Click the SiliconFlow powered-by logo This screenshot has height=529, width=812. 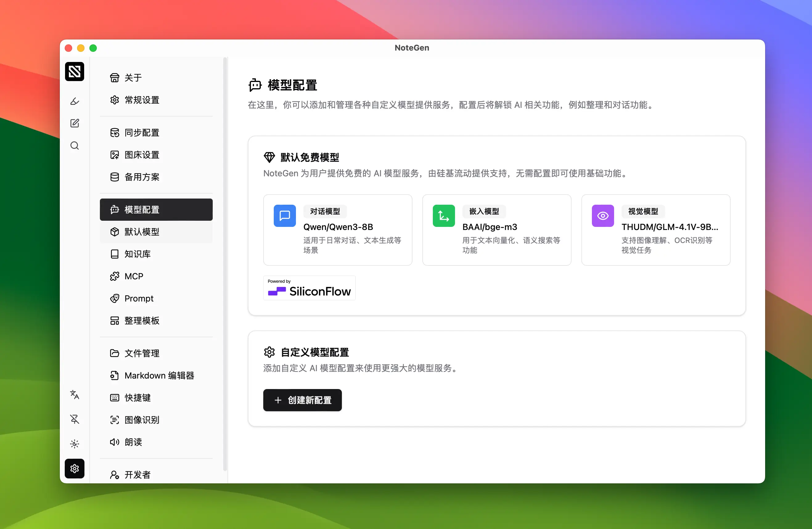click(309, 288)
